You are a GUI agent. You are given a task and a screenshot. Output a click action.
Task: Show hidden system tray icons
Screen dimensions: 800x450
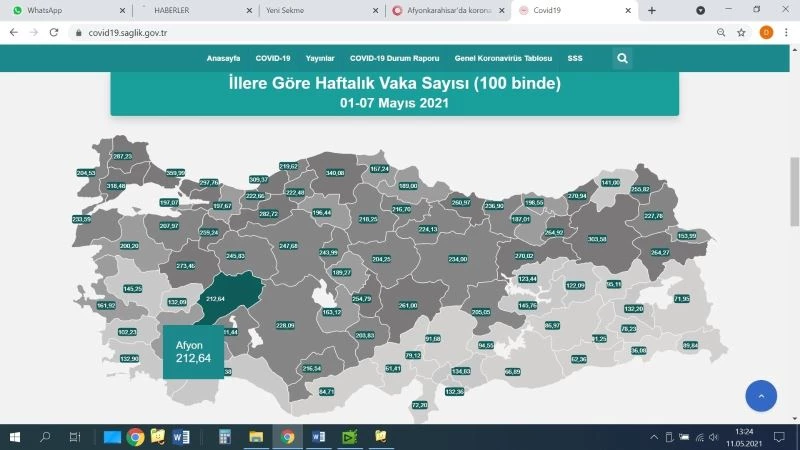pyautogui.click(x=654, y=437)
